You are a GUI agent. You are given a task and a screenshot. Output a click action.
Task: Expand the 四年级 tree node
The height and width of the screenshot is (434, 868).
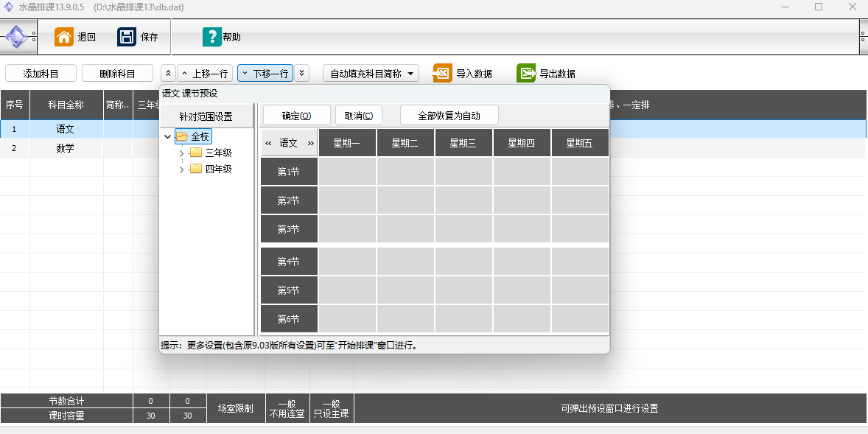(182, 169)
